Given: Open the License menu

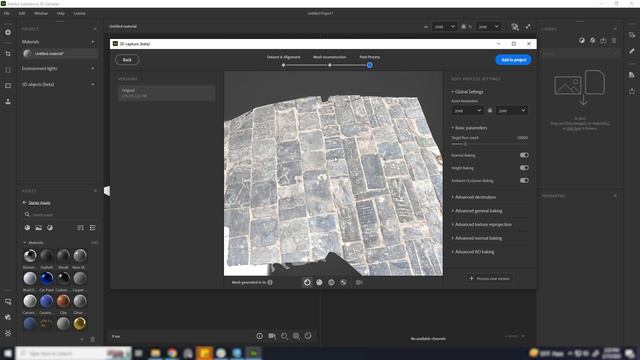Looking at the screenshot, I should (80, 13).
